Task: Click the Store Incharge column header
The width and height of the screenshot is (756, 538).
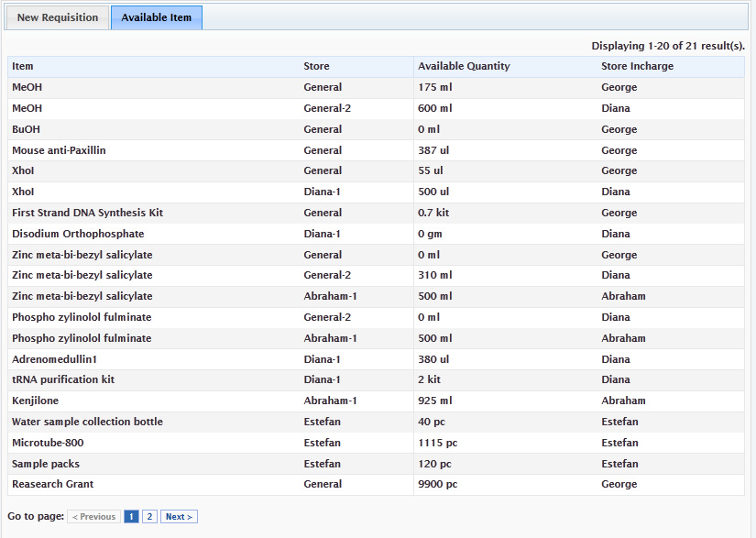Action: pyautogui.click(x=637, y=66)
